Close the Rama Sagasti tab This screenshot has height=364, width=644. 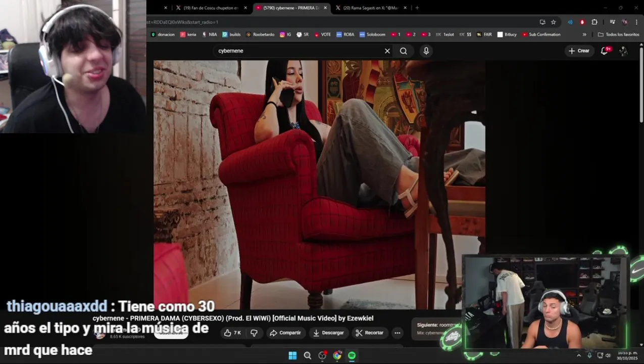[404, 8]
